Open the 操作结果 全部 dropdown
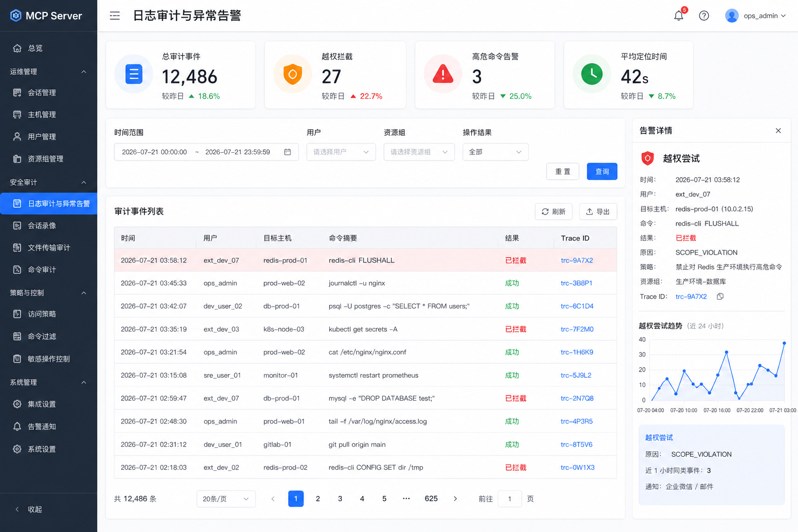 [x=495, y=152]
